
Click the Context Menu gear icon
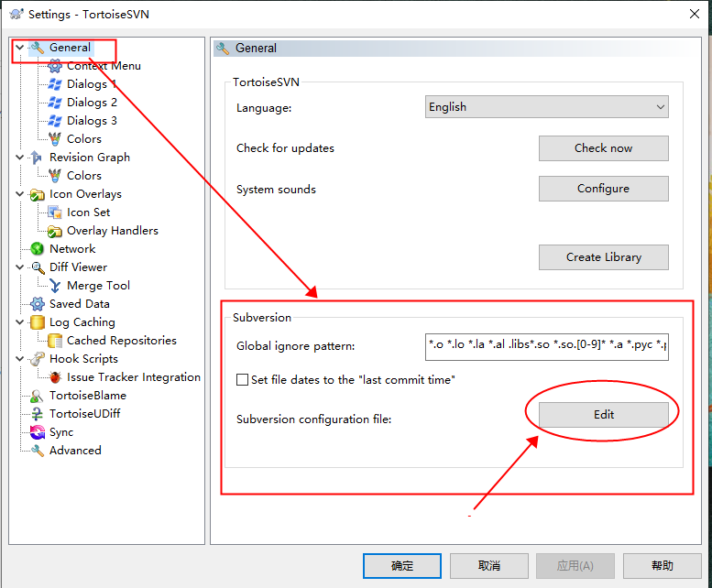(x=54, y=66)
